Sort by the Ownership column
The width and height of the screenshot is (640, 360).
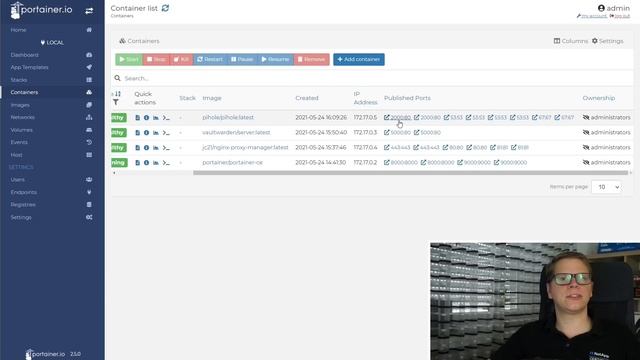pos(598,98)
